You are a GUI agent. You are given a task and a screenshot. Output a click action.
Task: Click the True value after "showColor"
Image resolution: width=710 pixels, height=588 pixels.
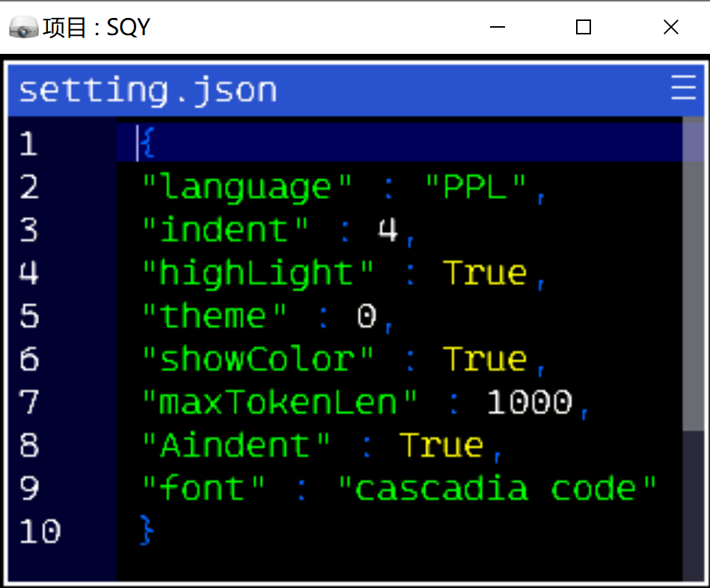coord(485,359)
